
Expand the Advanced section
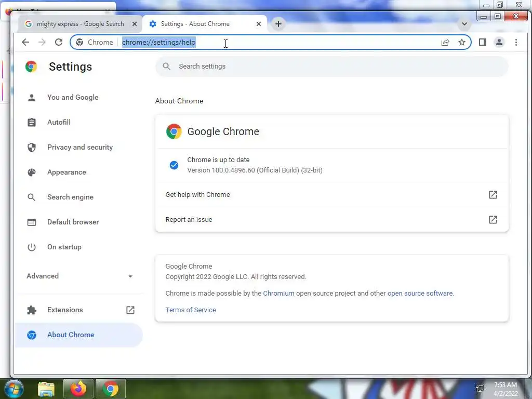point(79,276)
